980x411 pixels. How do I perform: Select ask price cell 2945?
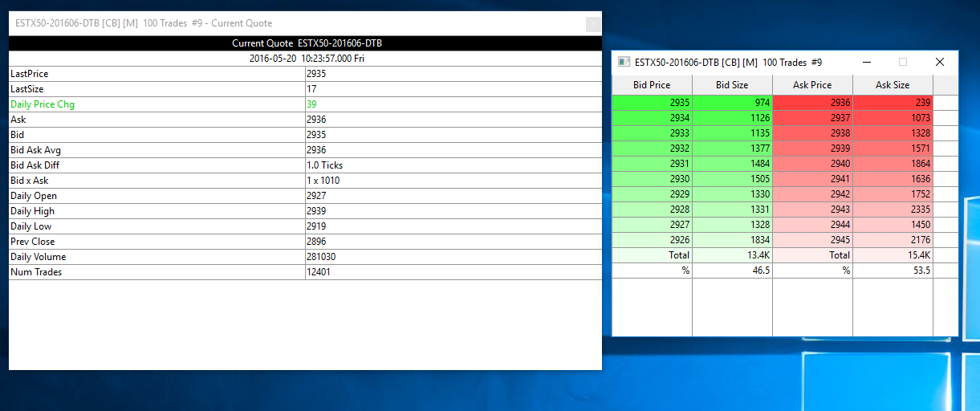[812, 240]
